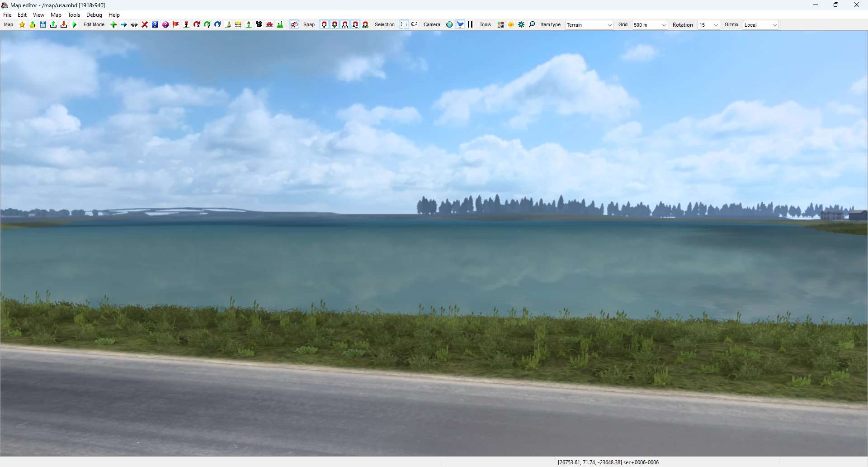
Task: Open the Item type Terrain dropdown
Action: [x=590, y=25]
